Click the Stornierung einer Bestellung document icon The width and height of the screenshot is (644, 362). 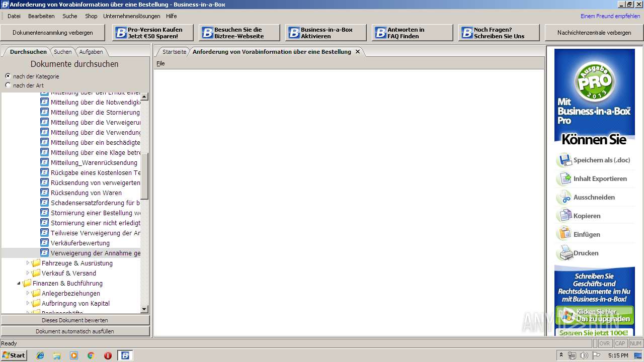[x=45, y=213]
